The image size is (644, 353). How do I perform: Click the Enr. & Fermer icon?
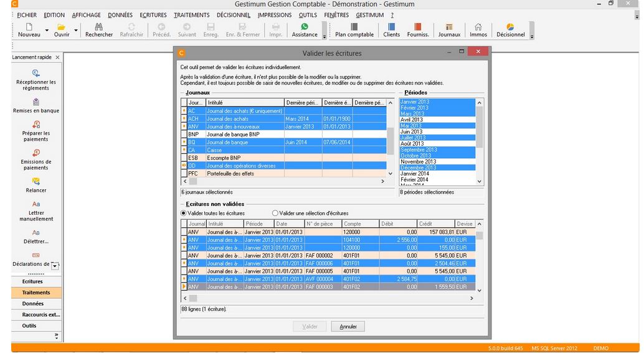(x=242, y=27)
